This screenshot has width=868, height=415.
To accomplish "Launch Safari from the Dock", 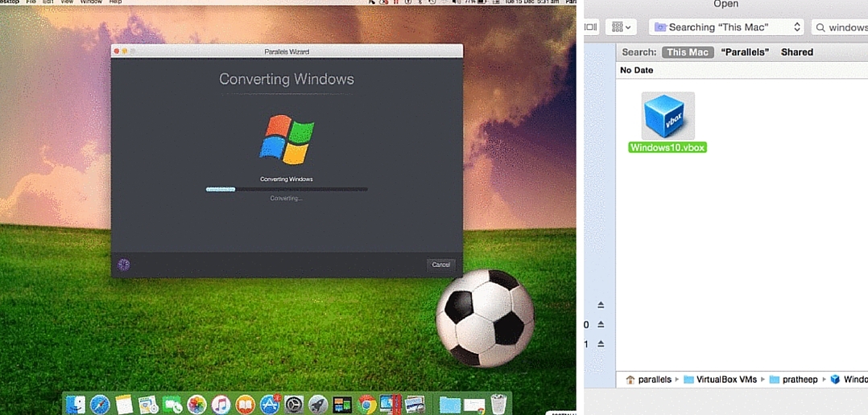I will (100, 405).
